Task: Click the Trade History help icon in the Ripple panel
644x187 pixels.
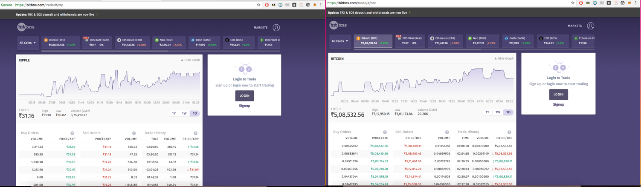Action: point(195,133)
